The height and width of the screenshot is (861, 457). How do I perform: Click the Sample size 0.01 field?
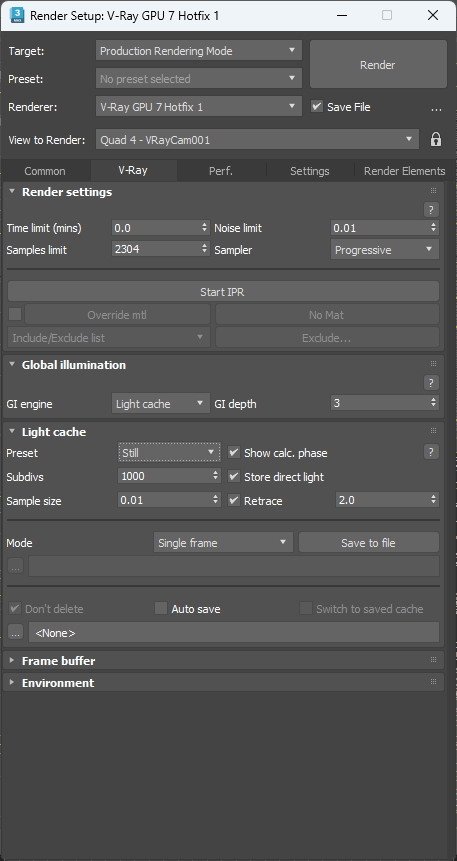(165, 500)
